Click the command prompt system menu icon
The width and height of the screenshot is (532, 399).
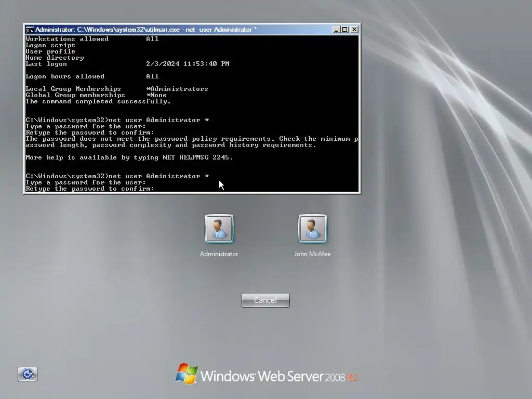coord(30,30)
